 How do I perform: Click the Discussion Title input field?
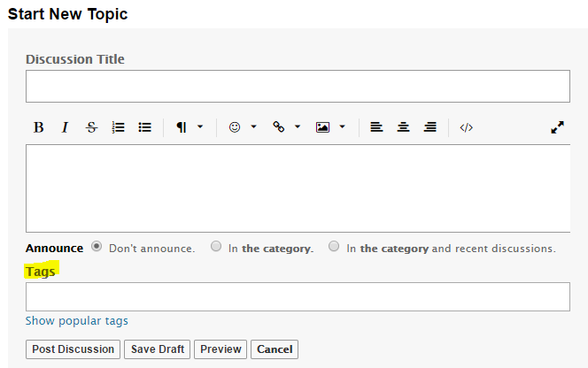(x=298, y=87)
